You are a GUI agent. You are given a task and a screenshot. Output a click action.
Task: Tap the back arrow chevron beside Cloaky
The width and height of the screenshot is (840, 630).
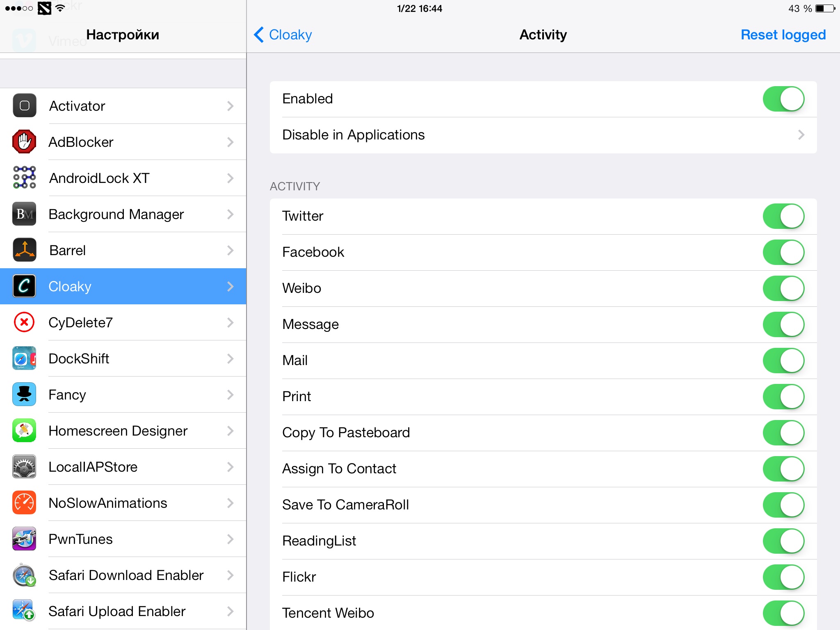point(259,35)
